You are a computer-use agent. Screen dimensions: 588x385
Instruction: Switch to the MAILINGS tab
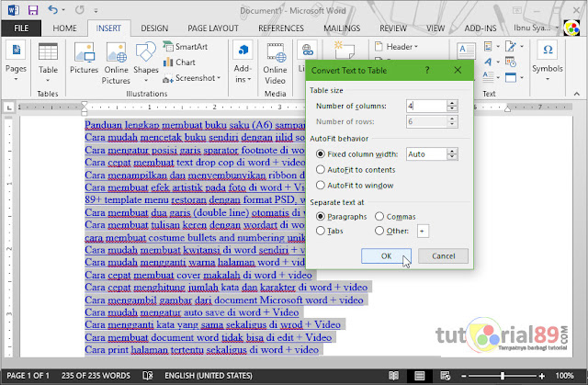342,28
